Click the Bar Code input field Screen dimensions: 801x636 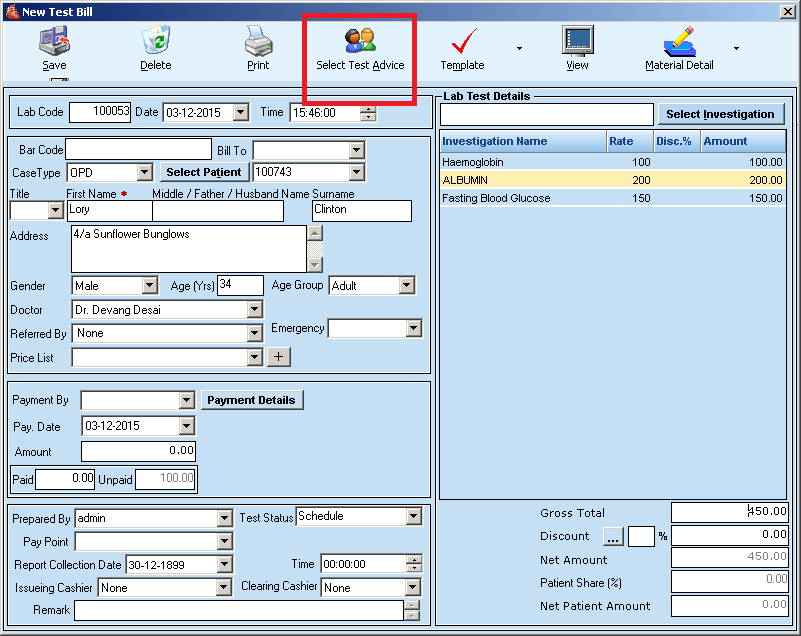(x=138, y=150)
